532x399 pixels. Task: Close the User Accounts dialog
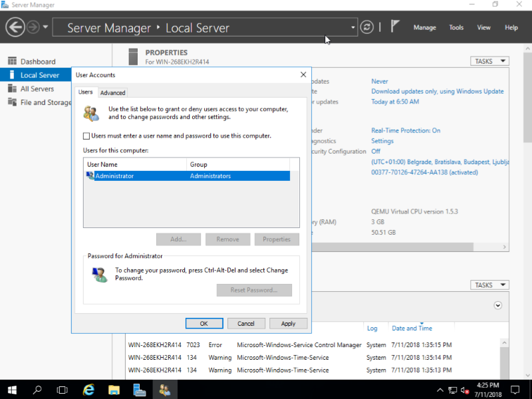(303, 74)
